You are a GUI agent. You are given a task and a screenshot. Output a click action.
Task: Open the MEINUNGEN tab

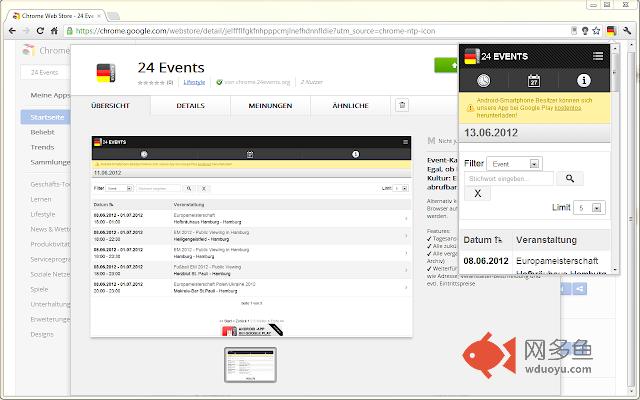[270, 105]
